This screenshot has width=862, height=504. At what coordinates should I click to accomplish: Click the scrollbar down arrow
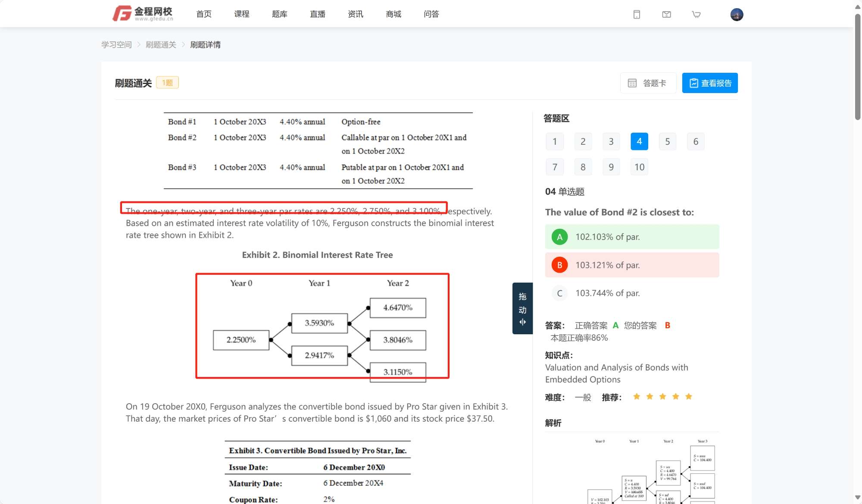click(857, 497)
